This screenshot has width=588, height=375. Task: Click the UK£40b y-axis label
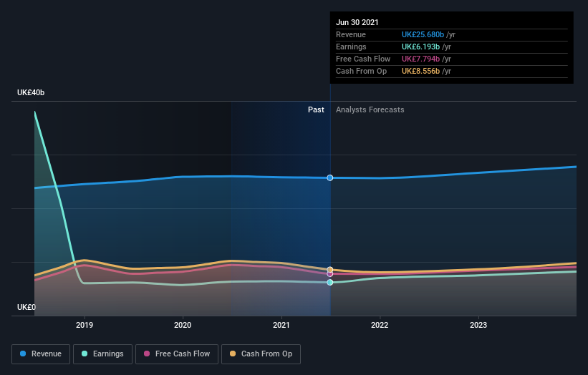click(31, 92)
